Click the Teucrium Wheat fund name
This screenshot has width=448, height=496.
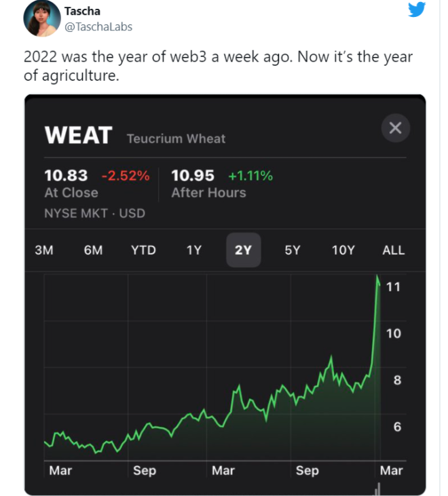pos(176,138)
